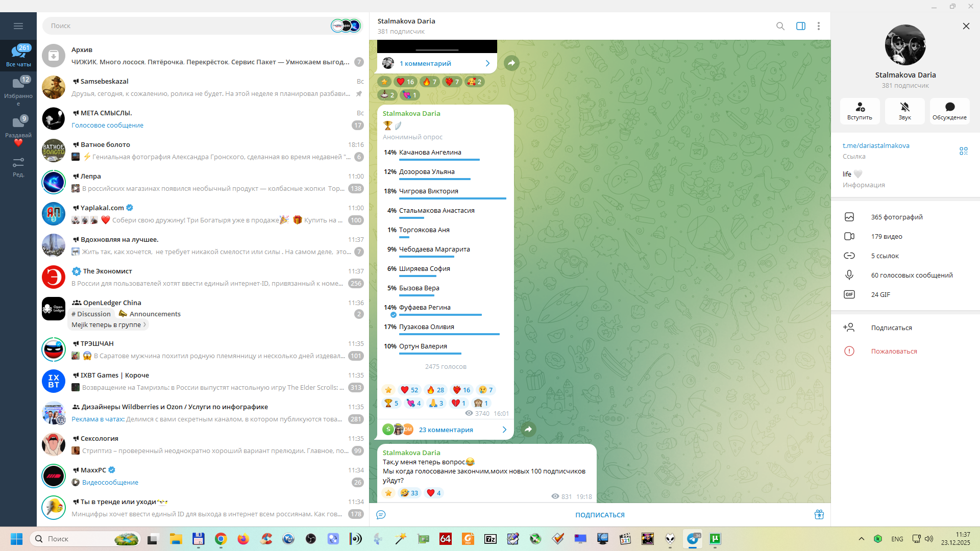
Task: Open the t.me/dariastalmakova link
Action: 875,145
